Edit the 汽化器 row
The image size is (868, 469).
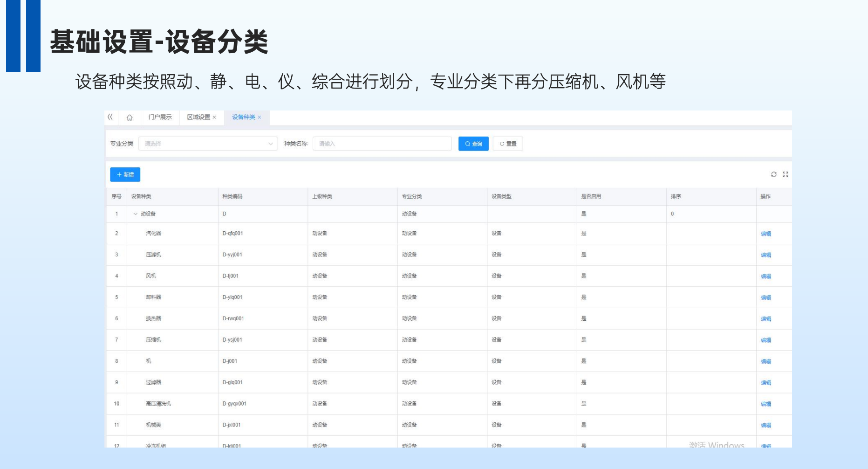pos(766,234)
